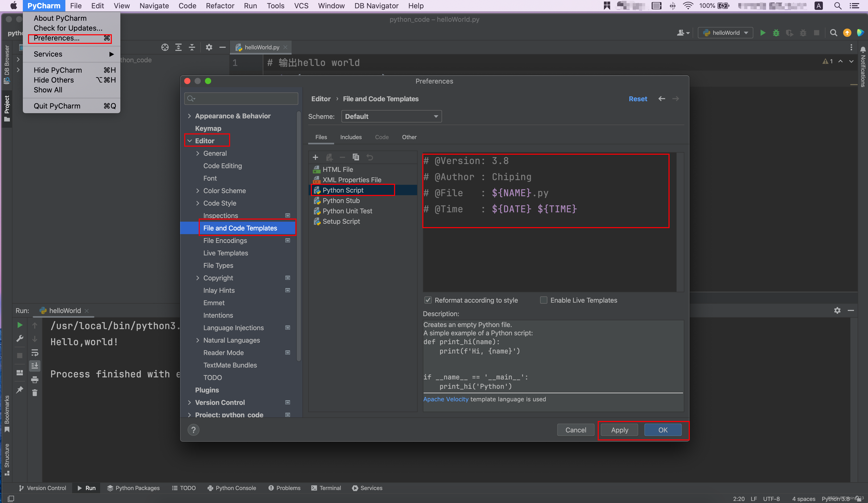Viewport: 868px width, 503px height.
Task: Select Python Script template
Action: (363, 190)
